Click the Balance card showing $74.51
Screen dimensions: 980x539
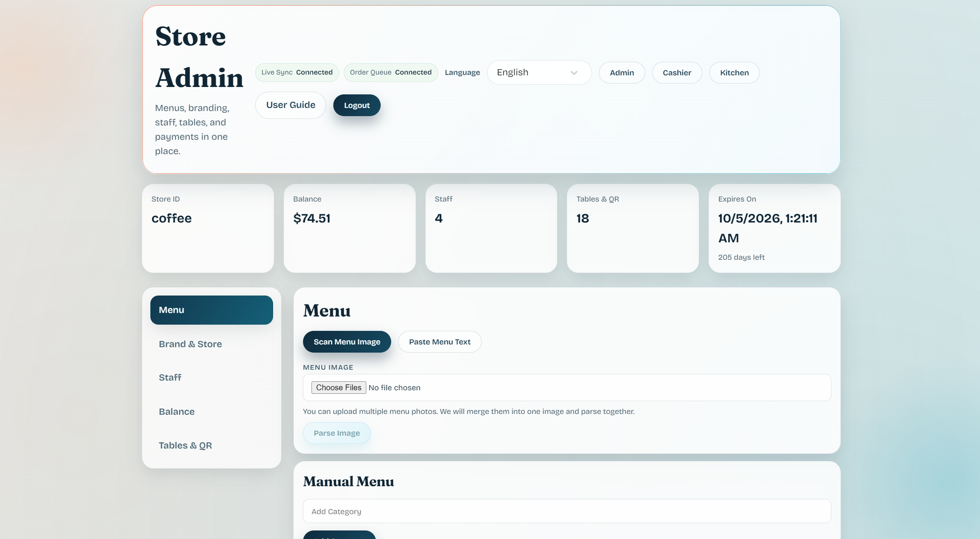pyautogui.click(x=350, y=228)
